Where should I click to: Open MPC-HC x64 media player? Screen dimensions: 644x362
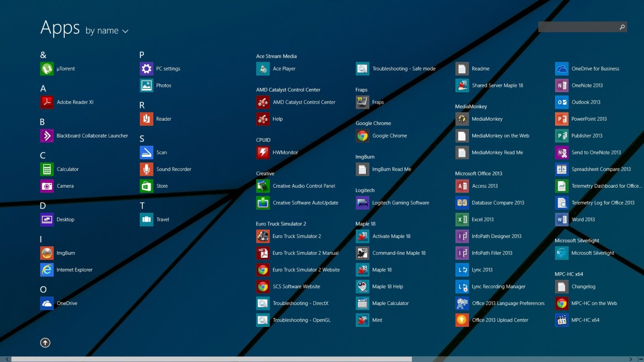(585, 320)
